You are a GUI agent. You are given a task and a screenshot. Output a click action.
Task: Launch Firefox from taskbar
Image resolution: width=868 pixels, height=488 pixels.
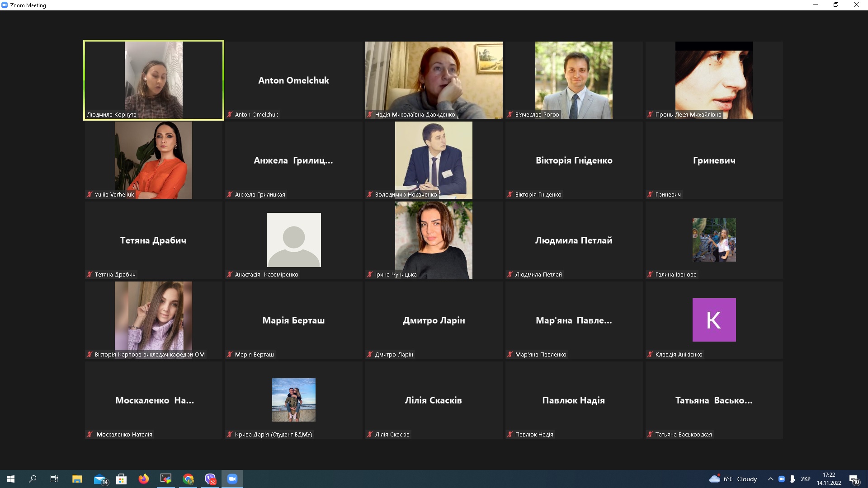click(144, 479)
